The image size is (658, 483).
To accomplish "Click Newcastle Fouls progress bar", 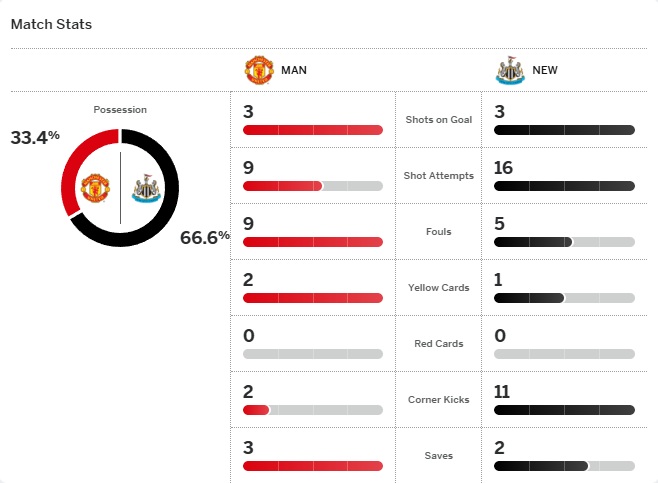I will pyautogui.click(x=564, y=242).
